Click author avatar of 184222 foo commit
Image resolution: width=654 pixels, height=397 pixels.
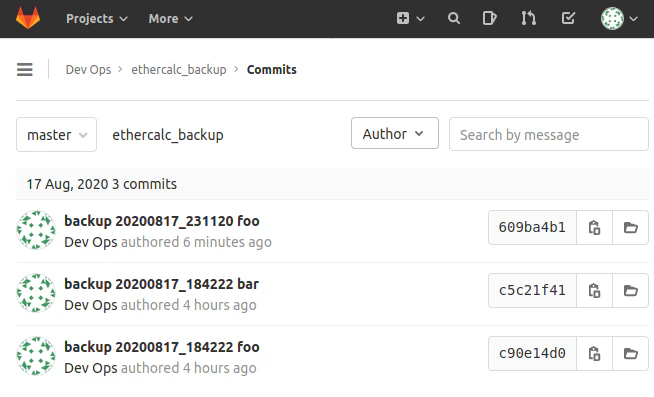[36, 356]
